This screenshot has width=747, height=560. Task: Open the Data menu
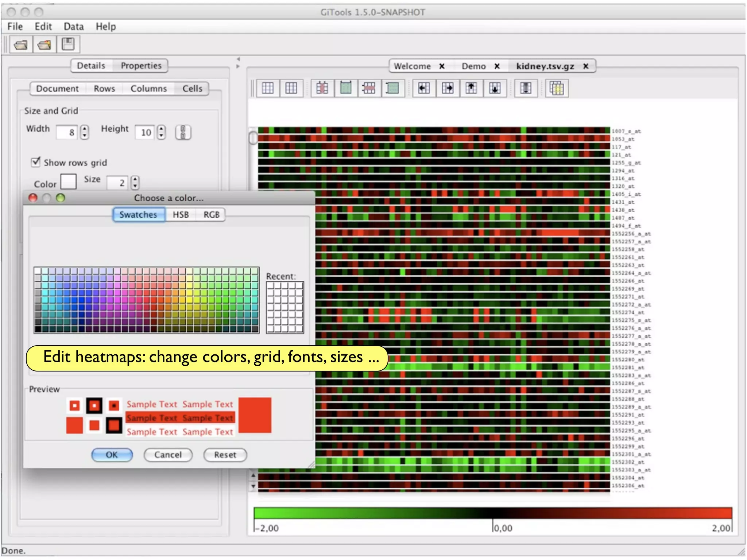(x=74, y=26)
